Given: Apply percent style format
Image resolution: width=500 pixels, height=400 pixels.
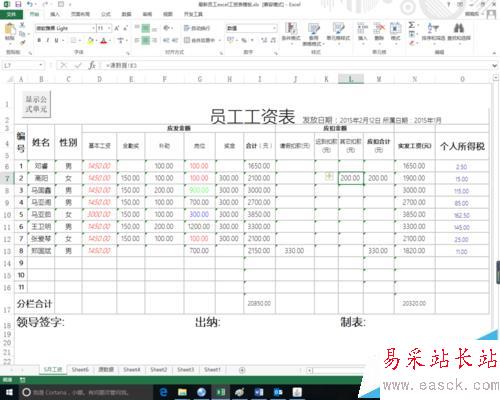Looking at the screenshot, I should point(244,40).
